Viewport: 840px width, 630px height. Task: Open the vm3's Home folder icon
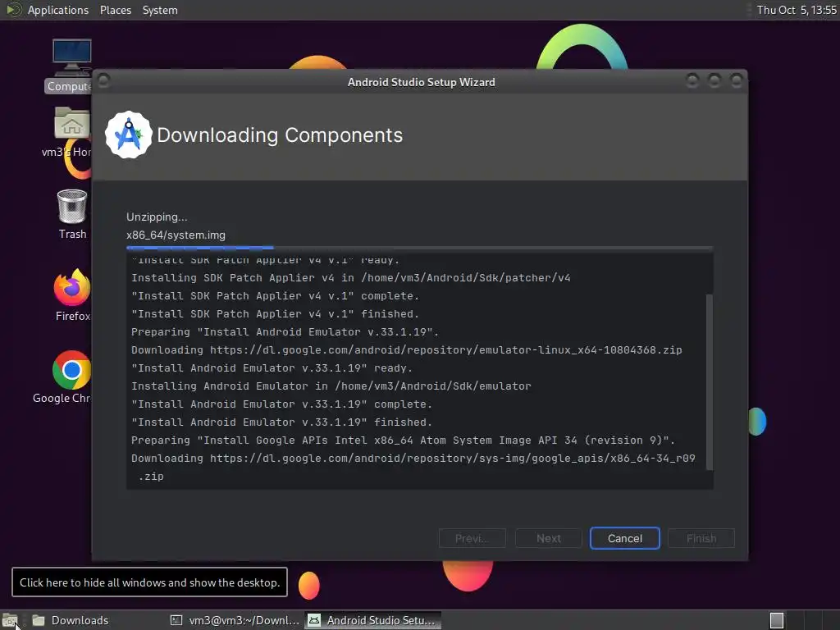click(71, 132)
